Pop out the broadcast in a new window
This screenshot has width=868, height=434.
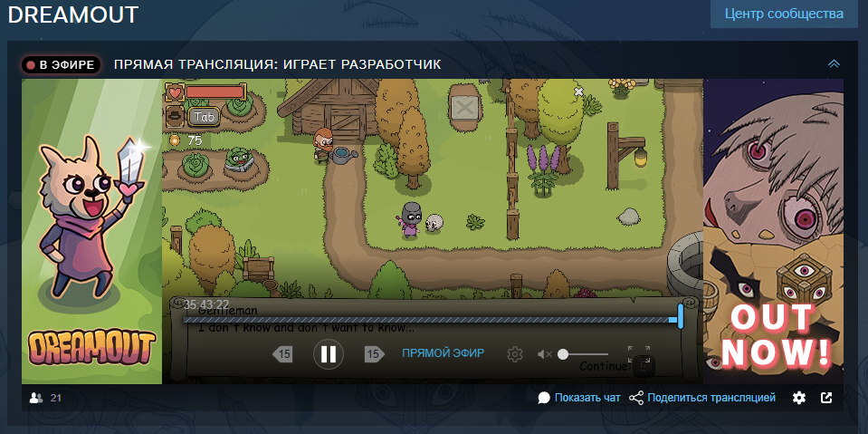pos(826,398)
